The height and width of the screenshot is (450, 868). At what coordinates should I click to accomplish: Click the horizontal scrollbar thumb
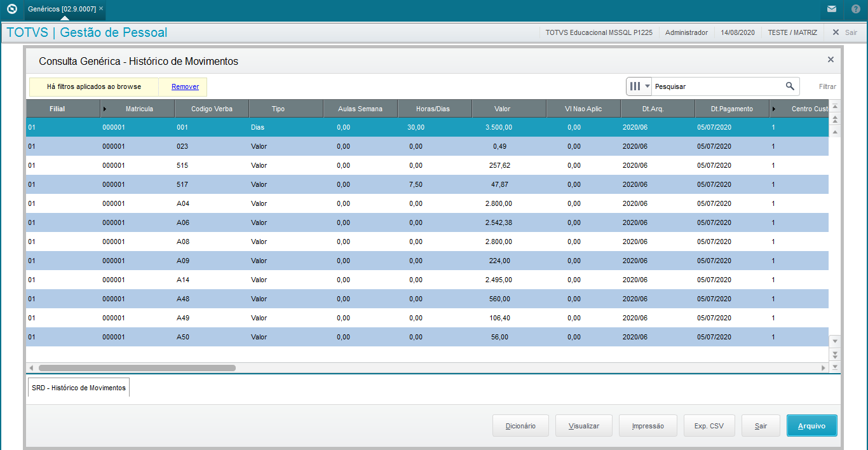[137, 367]
